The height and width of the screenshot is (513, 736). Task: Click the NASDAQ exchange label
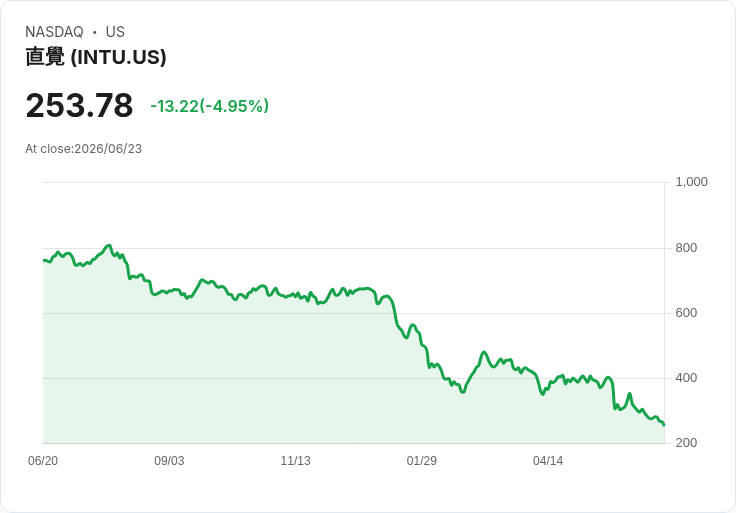point(54,32)
